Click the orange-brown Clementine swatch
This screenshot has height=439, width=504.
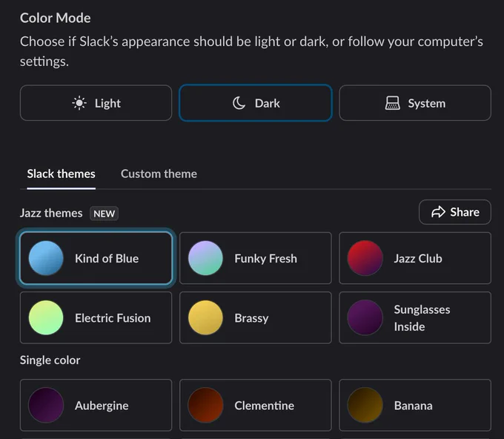[205, 405]
